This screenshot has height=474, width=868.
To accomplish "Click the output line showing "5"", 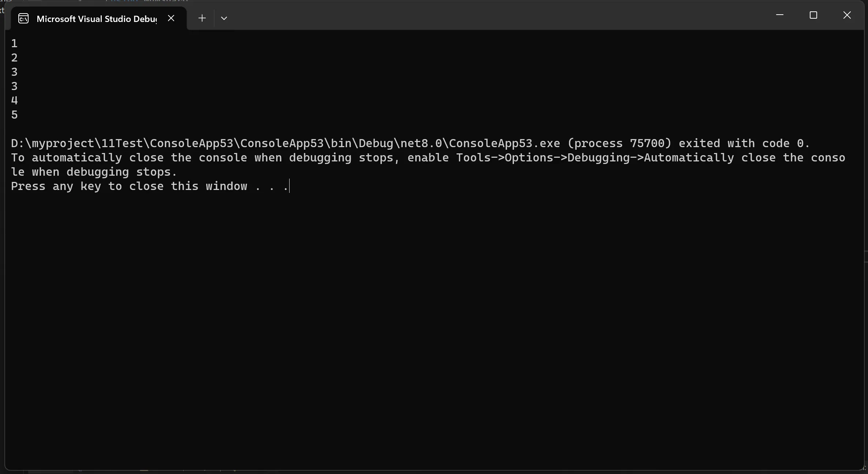I will pyautogui.click(x=14, y=115).
